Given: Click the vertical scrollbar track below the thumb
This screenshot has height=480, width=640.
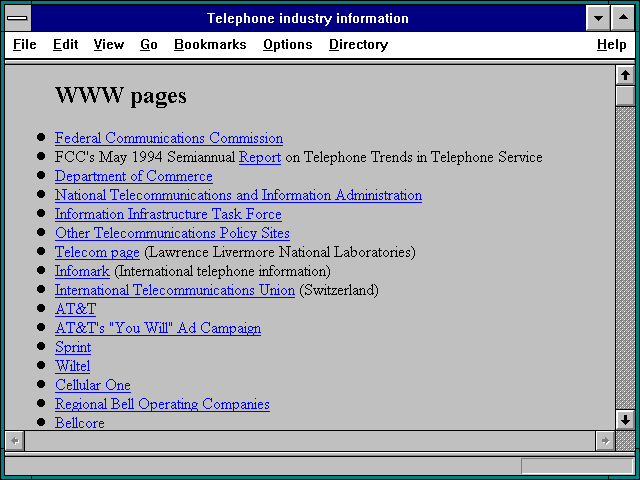Looking at the screenshot, I should click(x=625, y=258).
